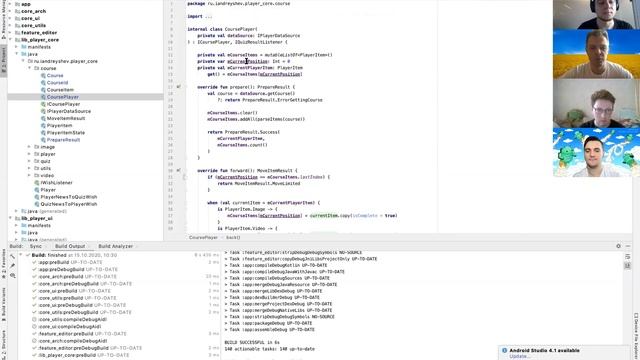Screen dimensions: 640x360
Task: Collapse the lib_player_core module arrow
Action: tap(10, 40)
